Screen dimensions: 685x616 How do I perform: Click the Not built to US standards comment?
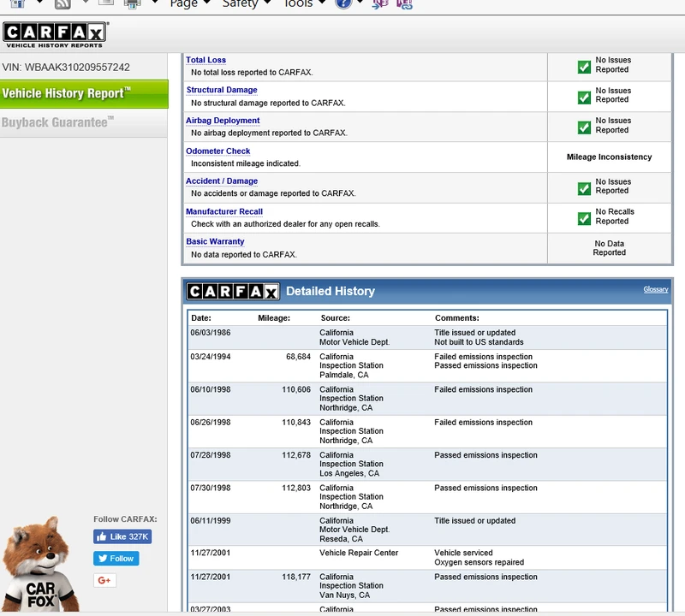[x=479, y=342]
